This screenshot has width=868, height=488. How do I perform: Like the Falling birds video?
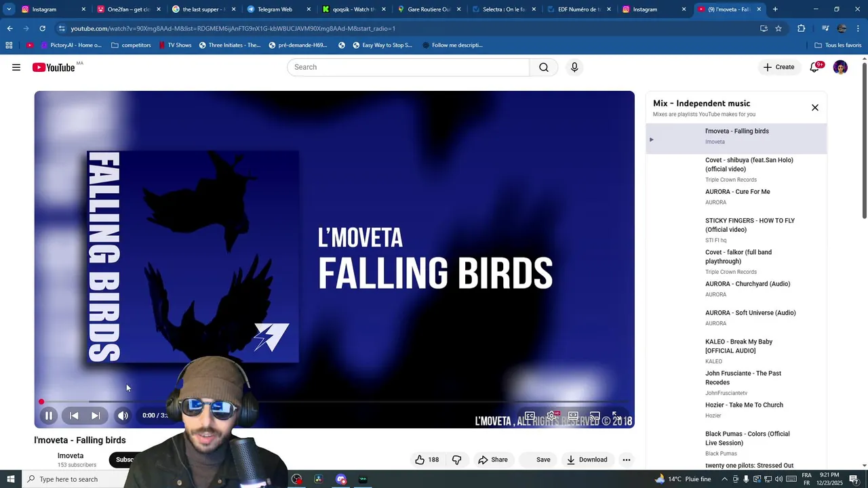[427, 460]
